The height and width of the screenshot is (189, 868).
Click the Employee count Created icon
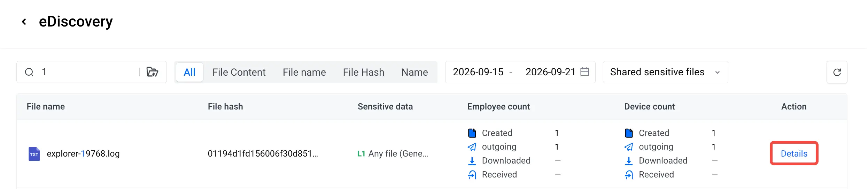472,133
